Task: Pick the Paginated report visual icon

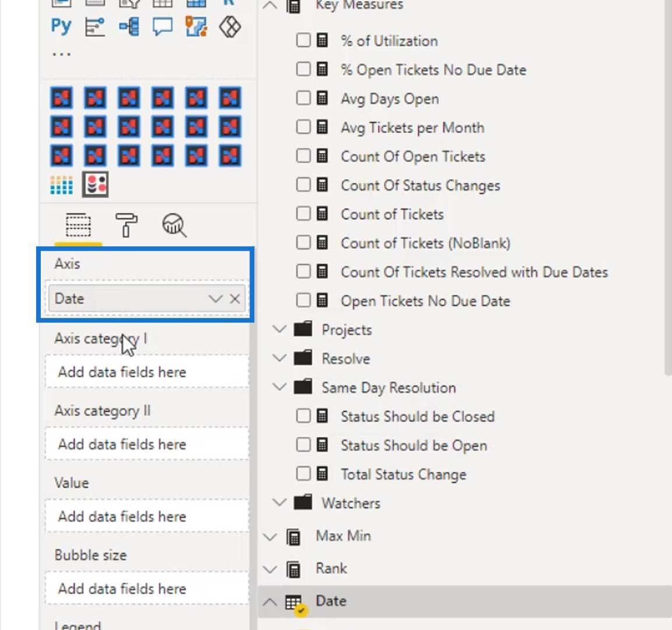Action: click(x=196, y=27)
